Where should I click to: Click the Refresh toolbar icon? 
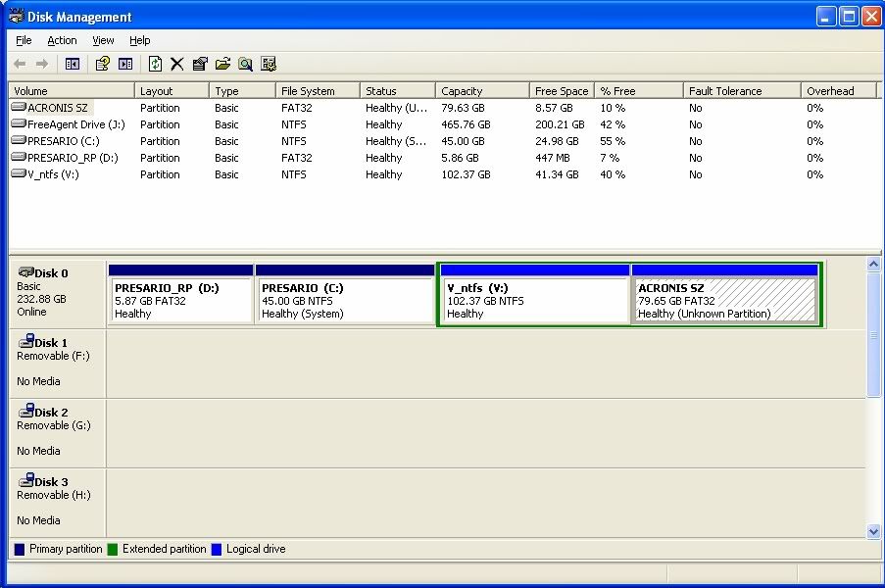(x=155, y=65)
